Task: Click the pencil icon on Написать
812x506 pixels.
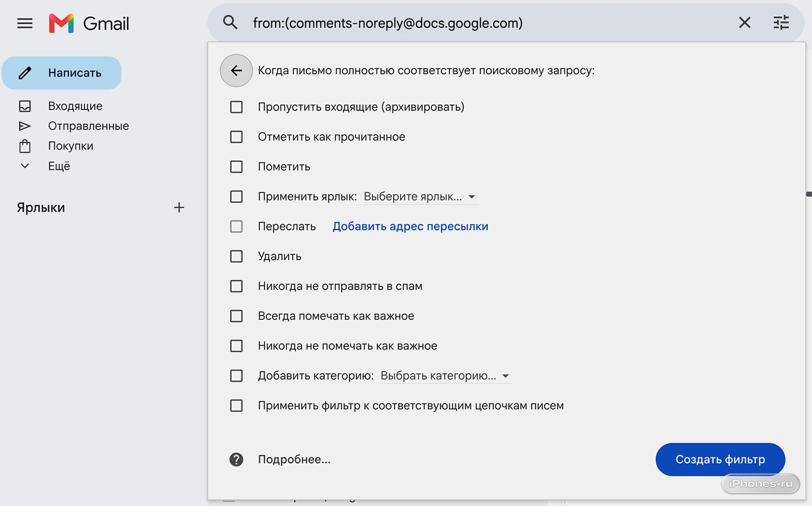Action: pos(25,73)
